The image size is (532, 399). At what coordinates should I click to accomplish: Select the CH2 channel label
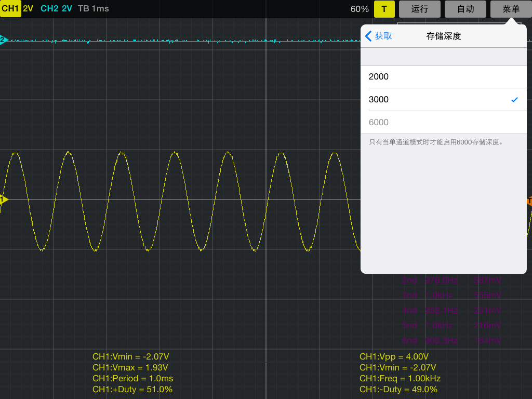pyautogui.click(x=49, y=9)
